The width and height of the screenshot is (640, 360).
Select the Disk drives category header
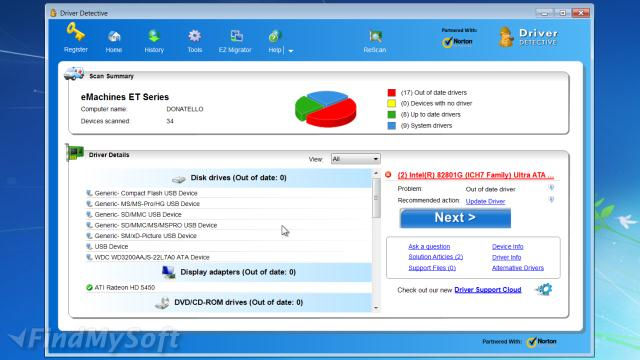click(x=229, y=178)
